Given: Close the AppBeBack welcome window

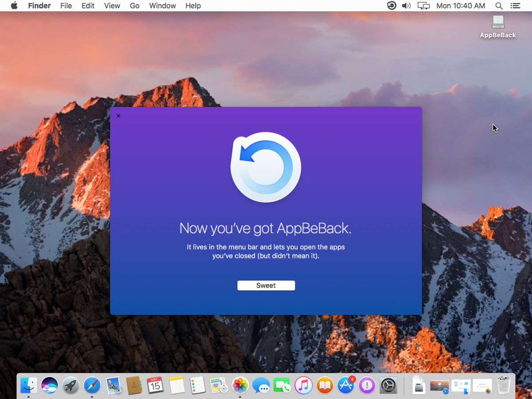Looking at the screenshot, I should 118,116.
